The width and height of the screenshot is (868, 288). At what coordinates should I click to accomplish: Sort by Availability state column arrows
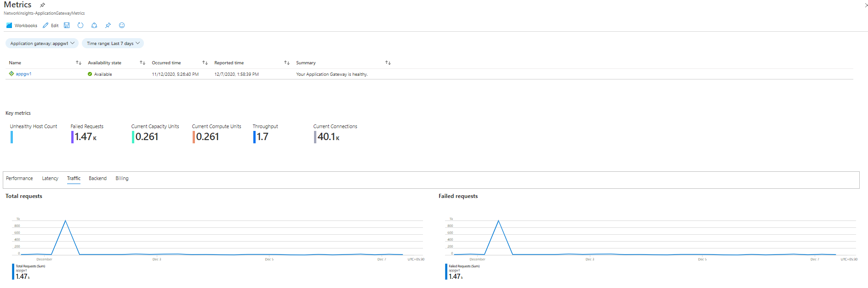coord(143,62)
